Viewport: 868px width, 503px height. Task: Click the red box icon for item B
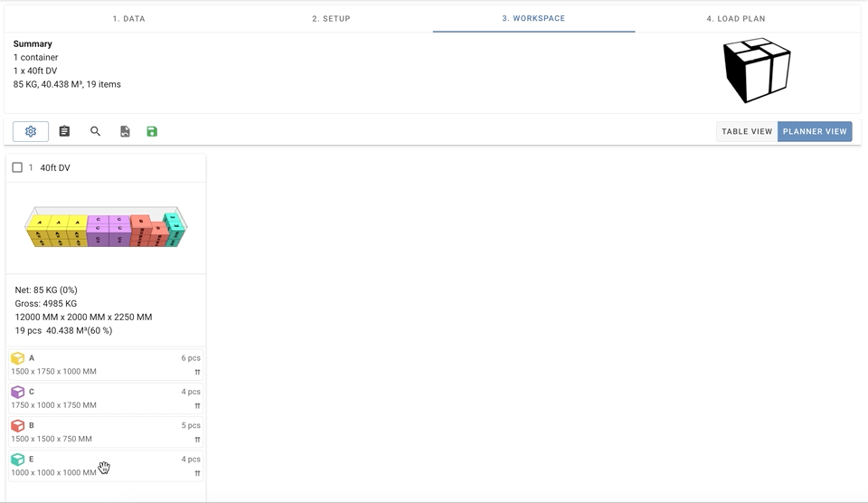(18, 426)
